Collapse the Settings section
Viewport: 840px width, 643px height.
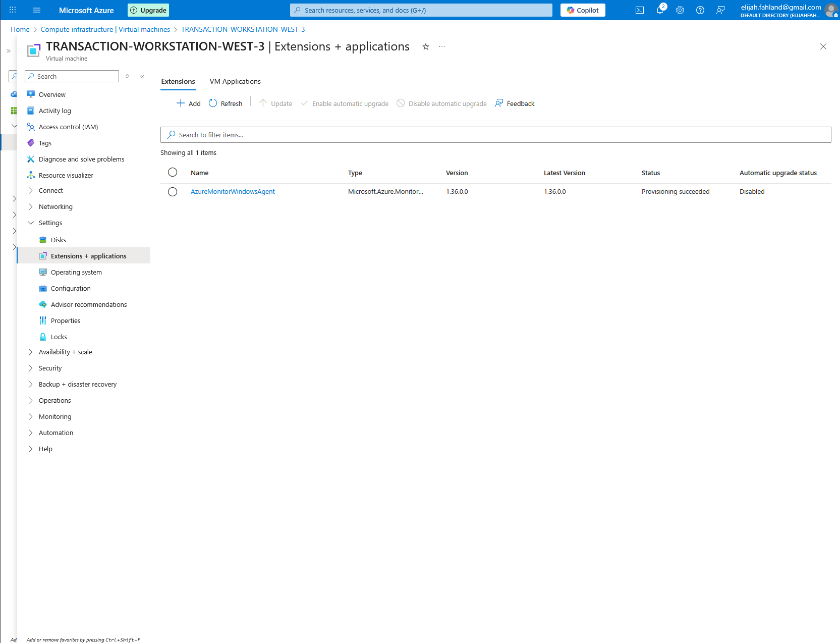pos(31,223)
